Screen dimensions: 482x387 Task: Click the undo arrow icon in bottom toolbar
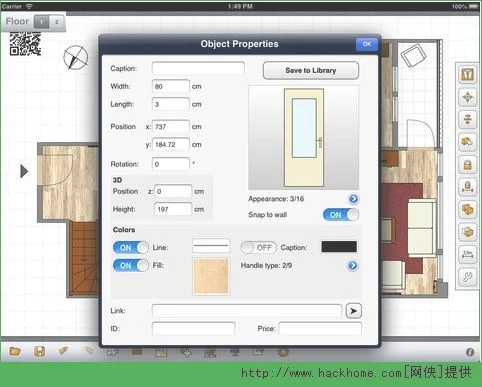(x=63, y=351)
